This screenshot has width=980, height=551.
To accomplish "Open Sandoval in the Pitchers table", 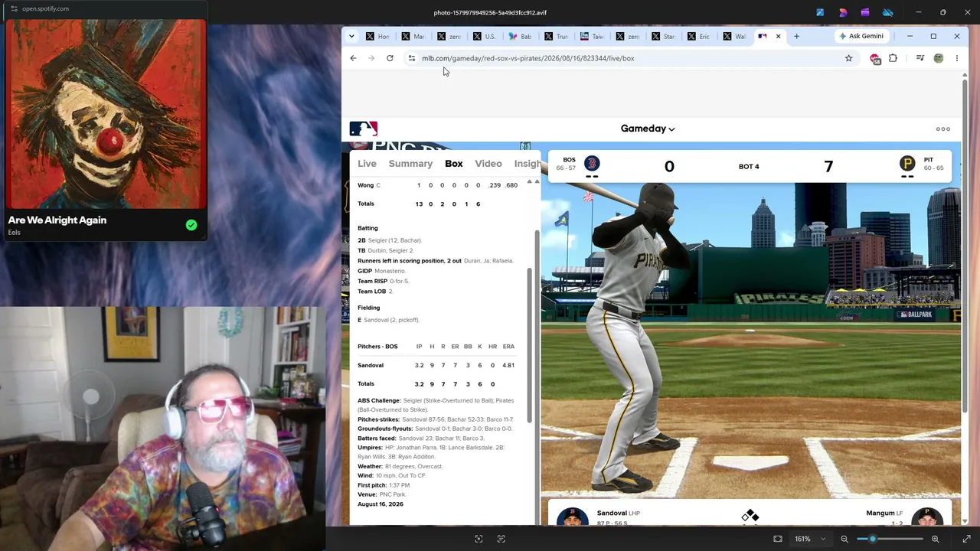I will (371, 365).
